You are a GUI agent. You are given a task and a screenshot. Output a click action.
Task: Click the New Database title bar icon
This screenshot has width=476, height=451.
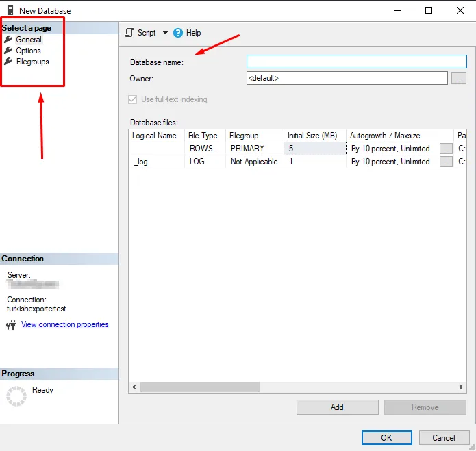pos(8,10)
